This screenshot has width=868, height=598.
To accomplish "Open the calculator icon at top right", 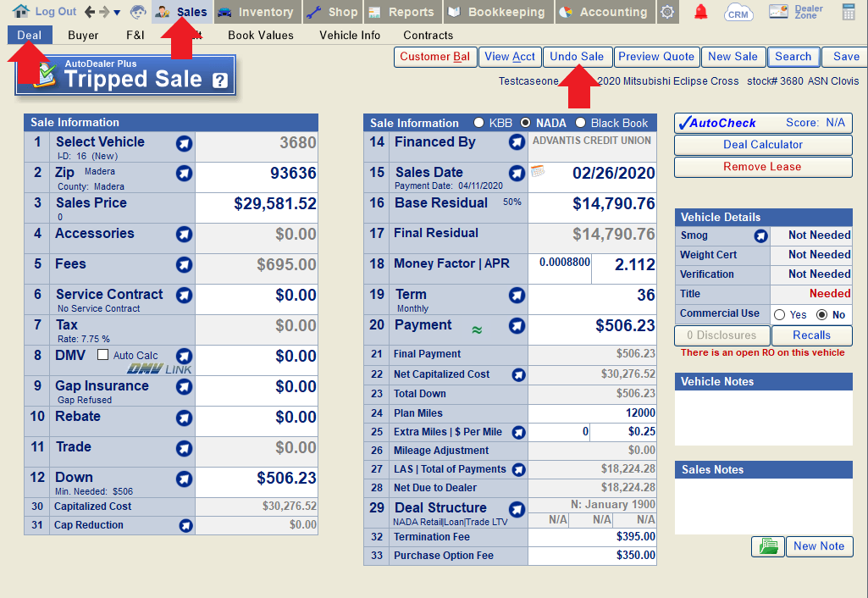I will [848, 12].
